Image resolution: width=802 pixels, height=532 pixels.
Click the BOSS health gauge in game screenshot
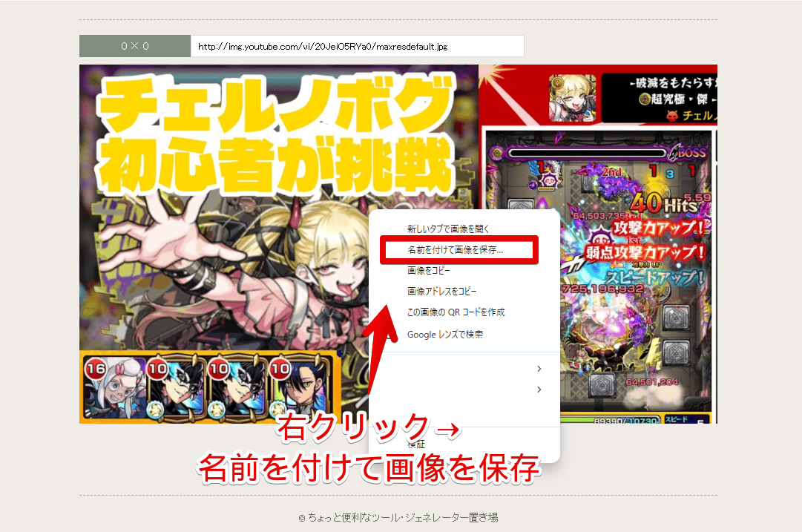click(x=586, y=153)
